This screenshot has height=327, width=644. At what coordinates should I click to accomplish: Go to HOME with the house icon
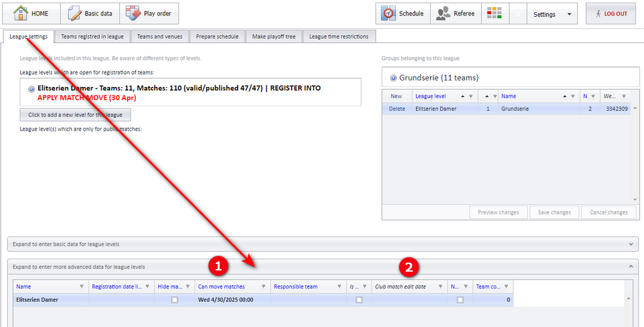point(31,14)
